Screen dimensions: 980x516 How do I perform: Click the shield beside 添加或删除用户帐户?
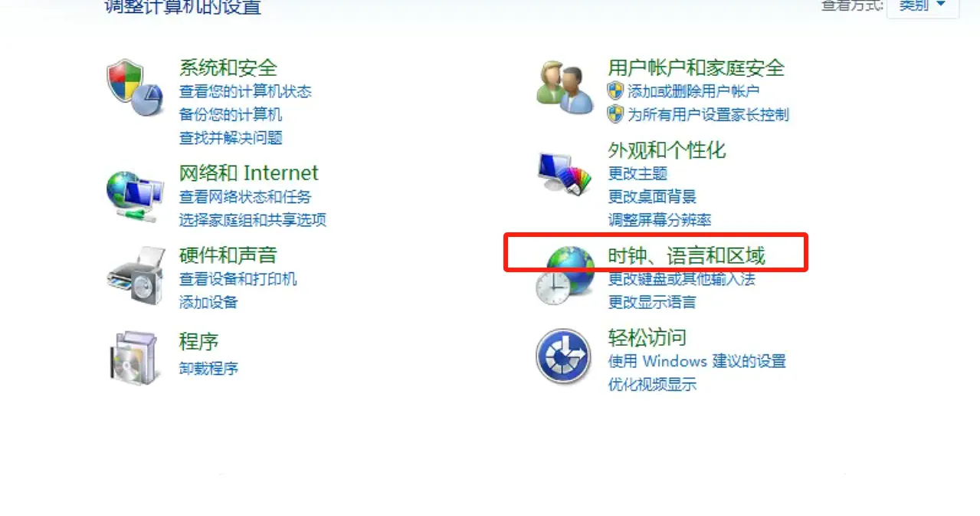[x=615, y=91]
